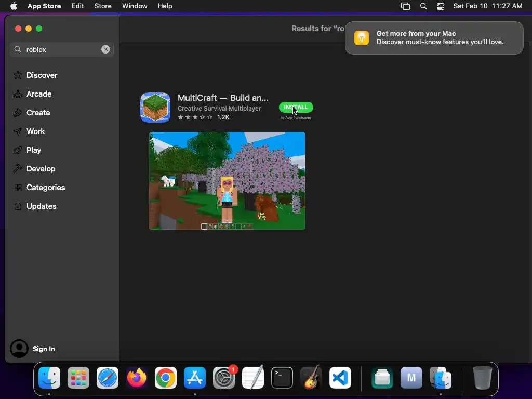Launch Terminal from the Dock
Image resolution: width=532 pixels, height=399 pixels.
(282, 378)
